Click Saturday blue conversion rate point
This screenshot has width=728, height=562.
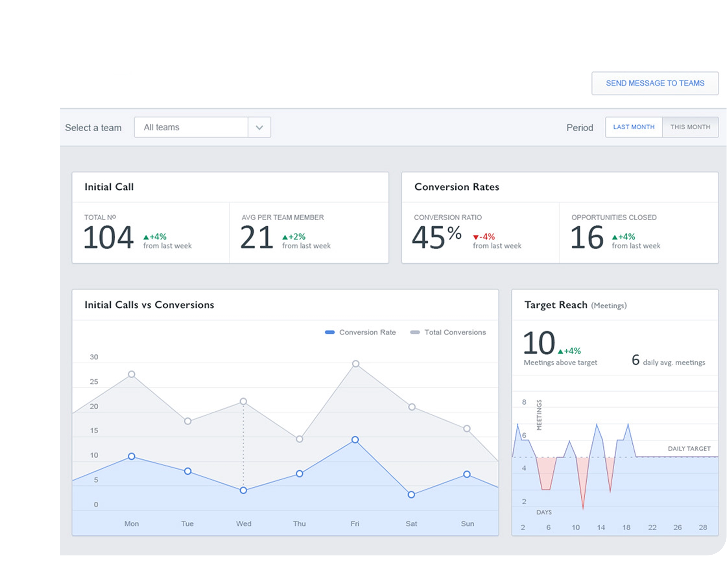pos(411,495)
